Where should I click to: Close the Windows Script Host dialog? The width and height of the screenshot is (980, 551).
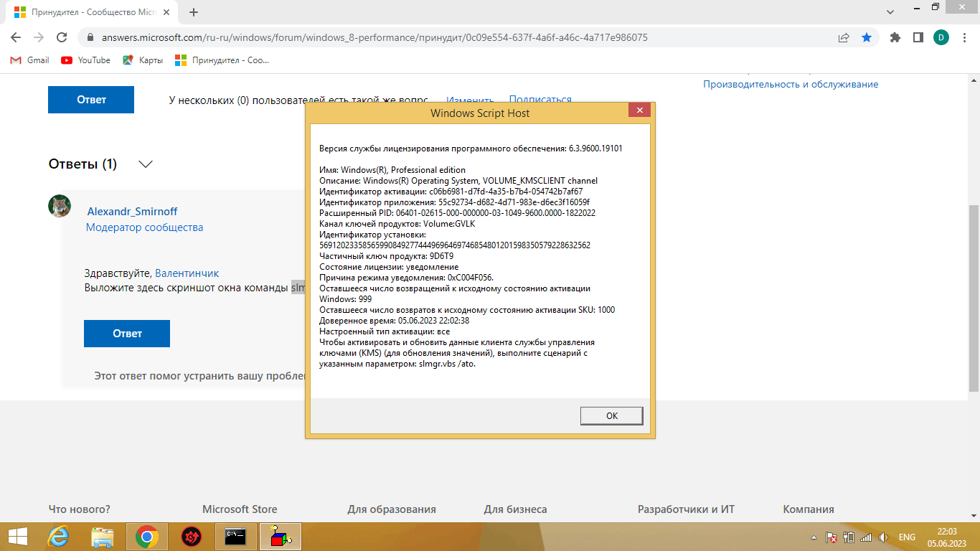pos(639,110)
